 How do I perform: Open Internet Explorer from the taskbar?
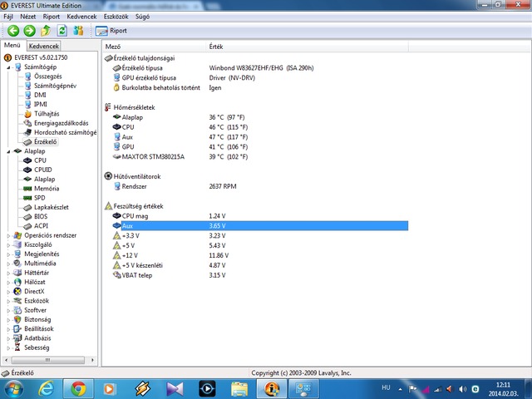tap(47, 389)
